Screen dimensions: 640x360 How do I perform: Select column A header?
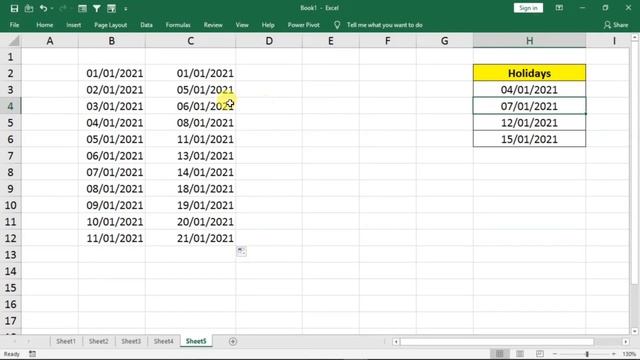pyautogui.click(x=50, y=41)
